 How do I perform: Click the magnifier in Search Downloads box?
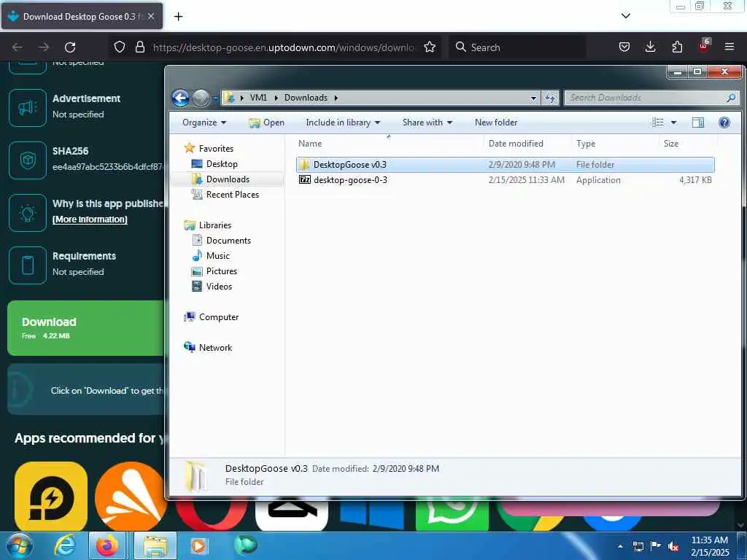(731, 98)
